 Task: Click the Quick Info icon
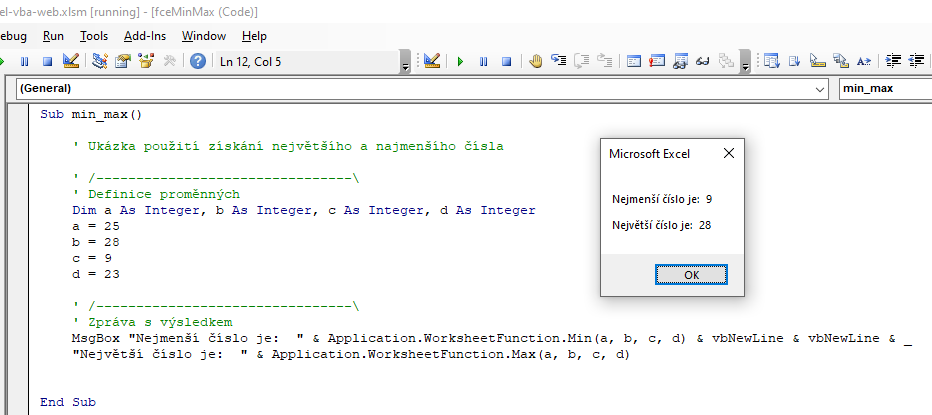click(x=818, y=61)
